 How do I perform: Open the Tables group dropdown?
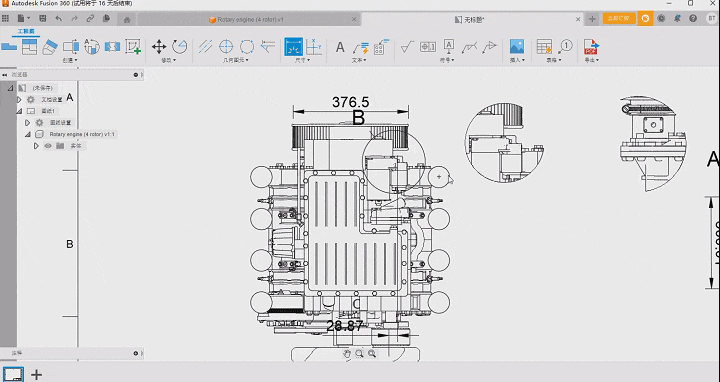(x=553, y=60)
